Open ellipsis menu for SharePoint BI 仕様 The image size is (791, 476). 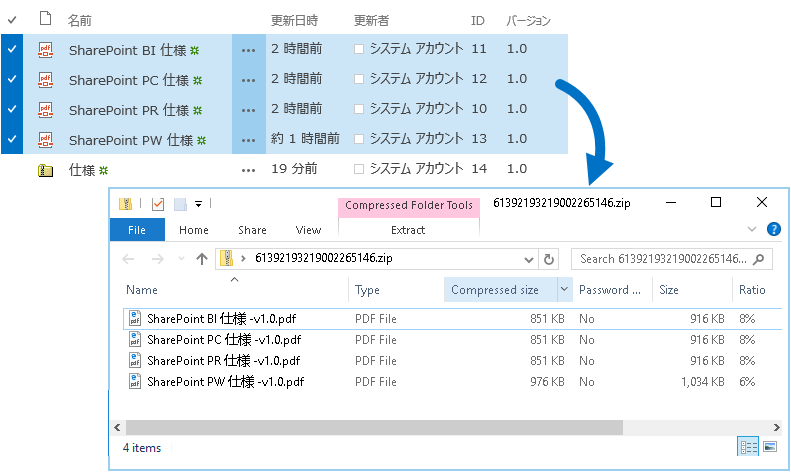pyautogui.click(x=248, y=50)
